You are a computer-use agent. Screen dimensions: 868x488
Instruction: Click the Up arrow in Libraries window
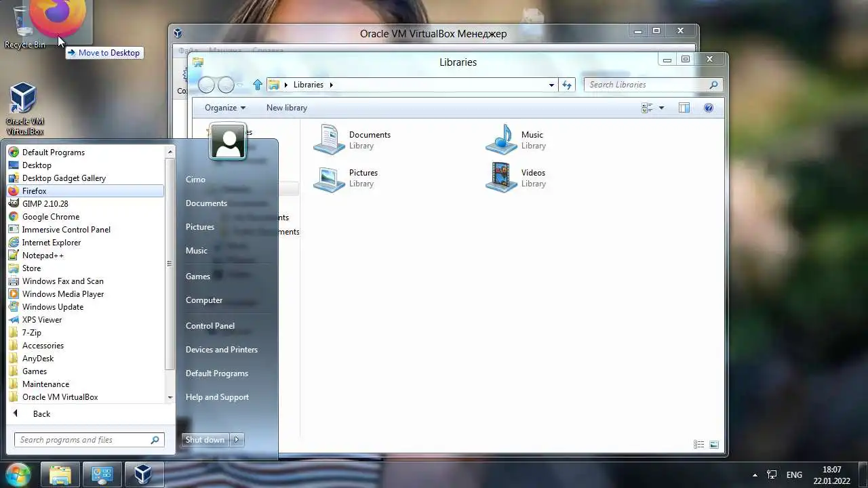click(x=258, y=85)
